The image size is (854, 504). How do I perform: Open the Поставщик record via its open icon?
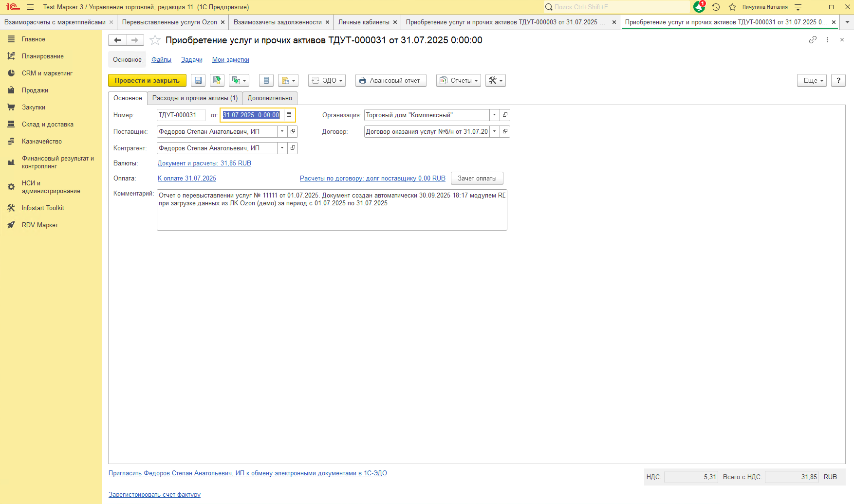click(293, 132)
